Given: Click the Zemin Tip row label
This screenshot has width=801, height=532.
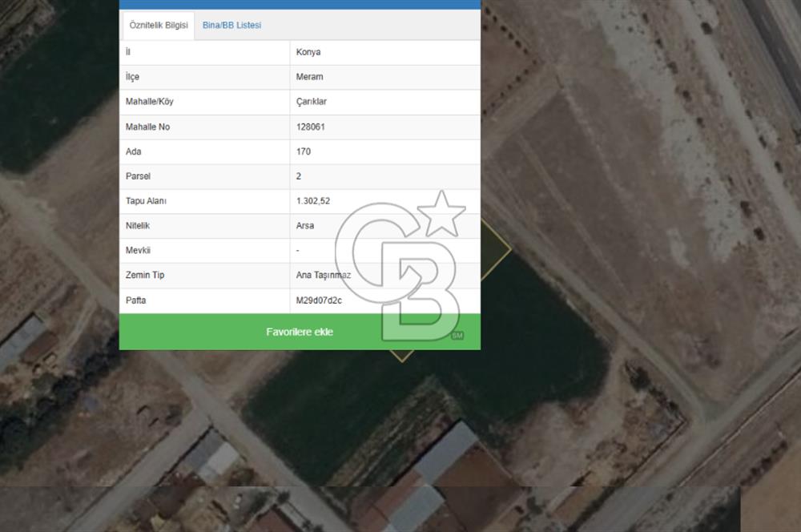Looking at the screenshot, I should 145,275.
